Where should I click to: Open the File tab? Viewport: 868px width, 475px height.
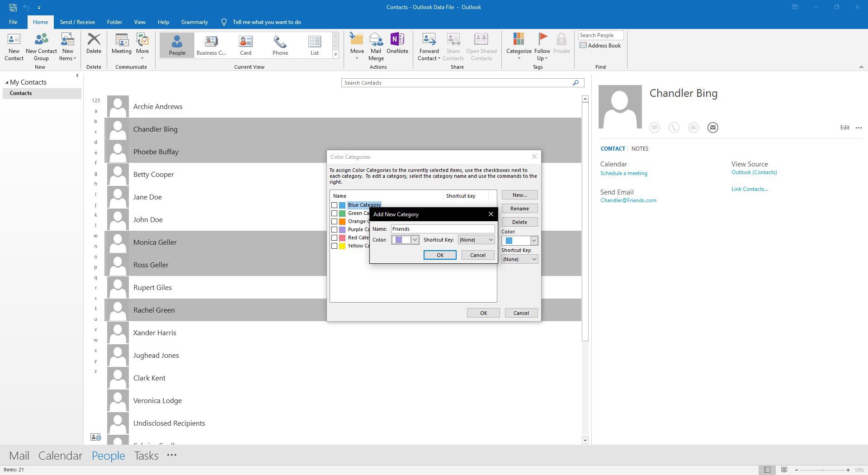tap(13, 22)
